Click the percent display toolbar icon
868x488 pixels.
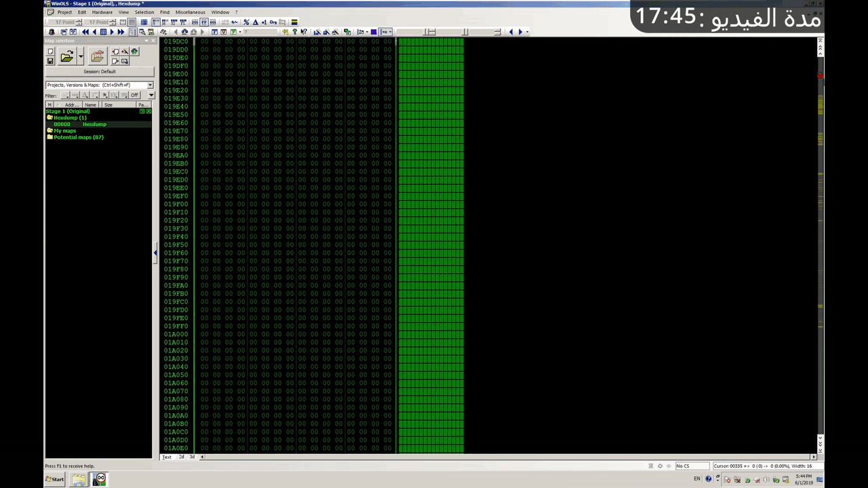pyautogui.click(x=246, y=22)
